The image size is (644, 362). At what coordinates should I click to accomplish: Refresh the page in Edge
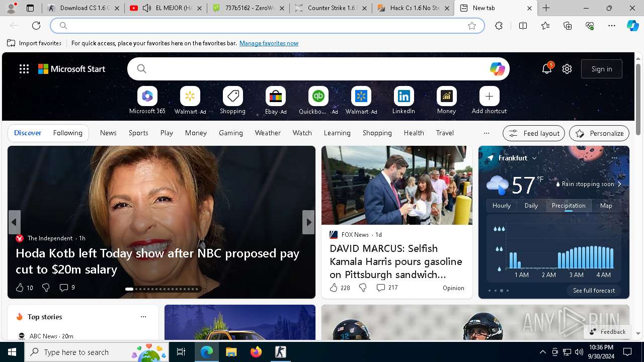[x=36, y=26]
